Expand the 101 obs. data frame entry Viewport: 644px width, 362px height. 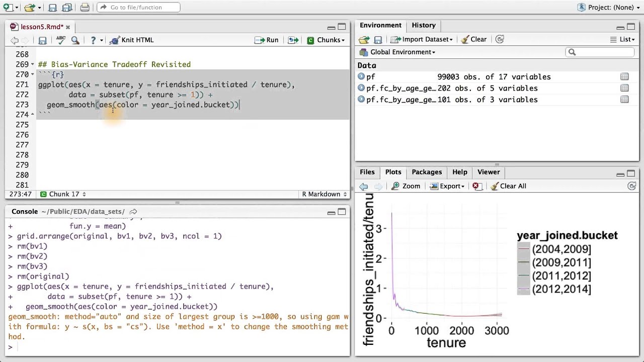[x=361, y=100]
